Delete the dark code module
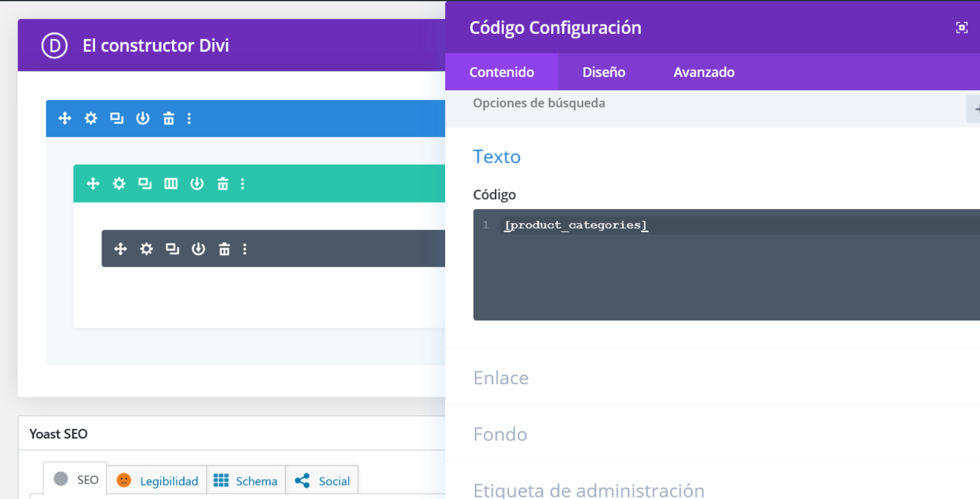The width and height of the screenshot is (980, 499). click(x=224, y=249)
